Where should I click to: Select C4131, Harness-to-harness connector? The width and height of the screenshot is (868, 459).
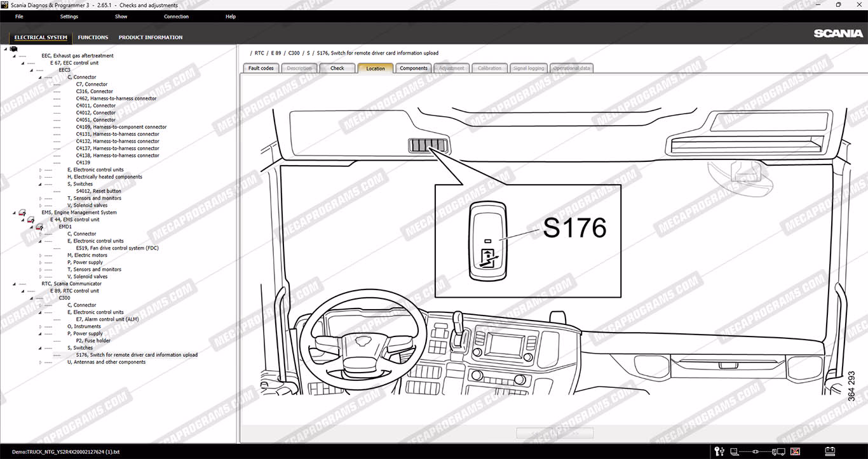[118, 134]
